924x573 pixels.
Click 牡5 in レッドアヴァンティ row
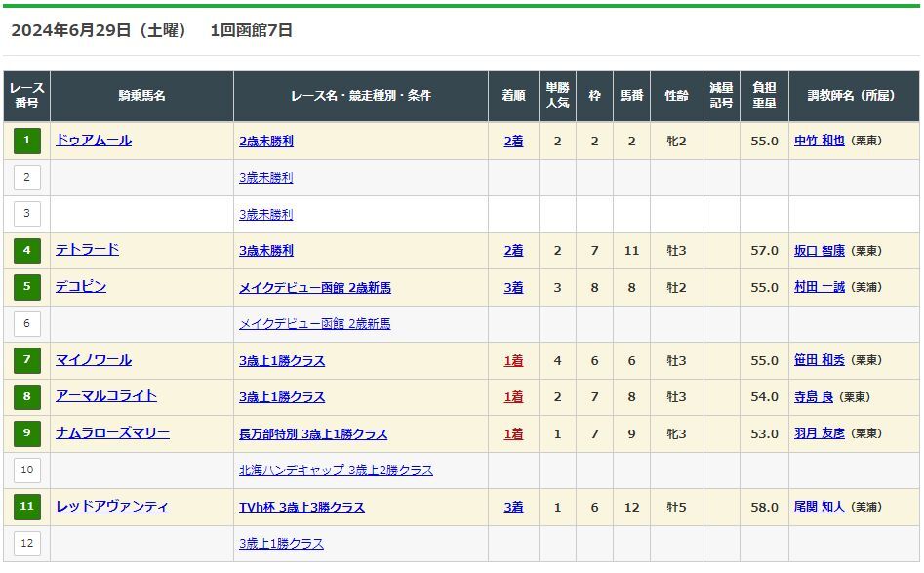pos(676,507)
